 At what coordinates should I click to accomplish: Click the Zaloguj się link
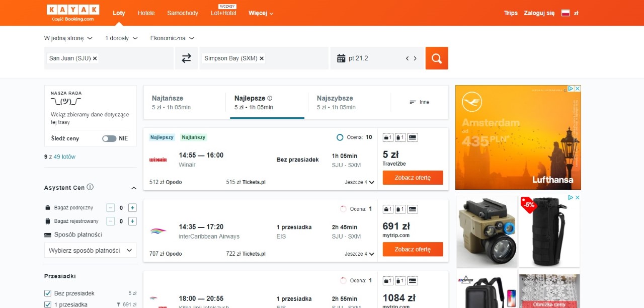point(539,13)
